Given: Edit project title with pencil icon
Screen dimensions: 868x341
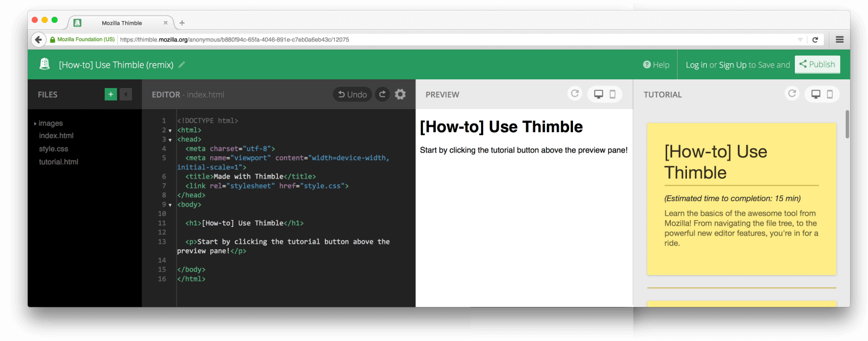Looking at the screenshot, I should point(182,64).
